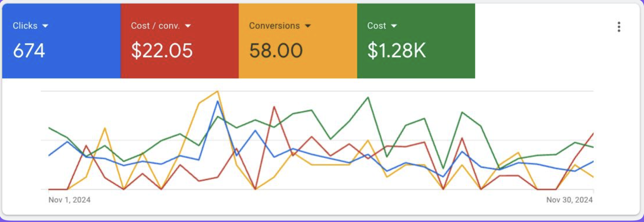644x222 pixels.
Task: Click the red line's endpoint at Nov 30
Action: point(593,134)
